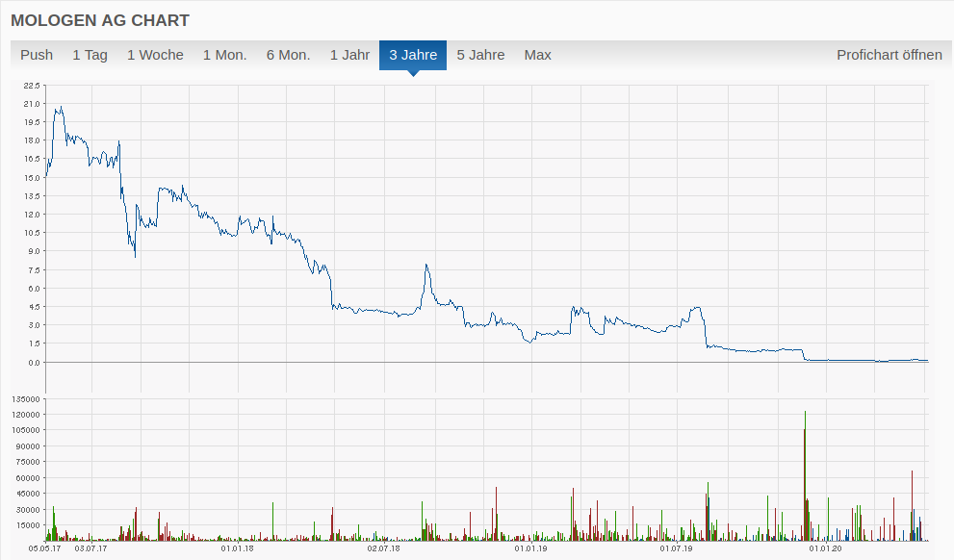Display the 5 Jahre chart range
This screenshot has width=954, height=560.
click(x=480, y=55)
